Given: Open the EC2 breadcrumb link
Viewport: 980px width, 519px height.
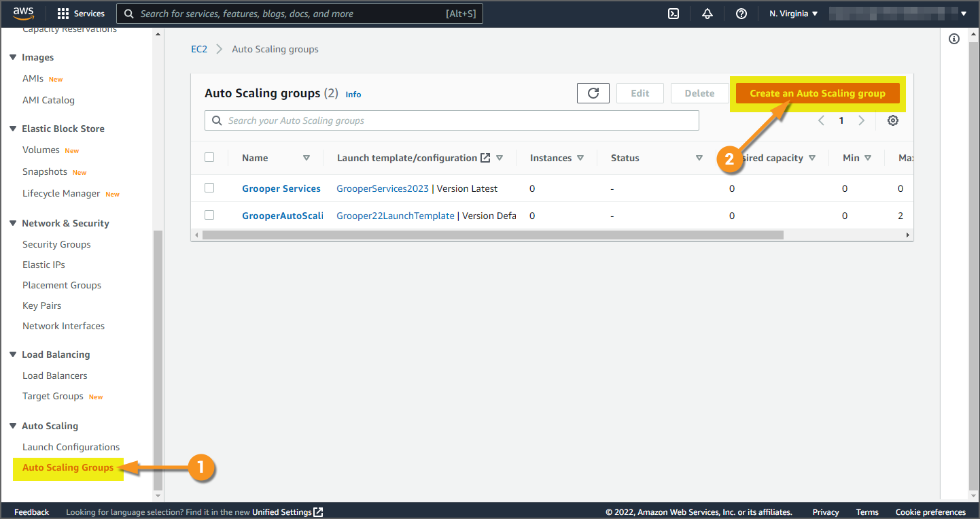Looking at the screenshot, I should pyautogui.click(x=199, y=49).
